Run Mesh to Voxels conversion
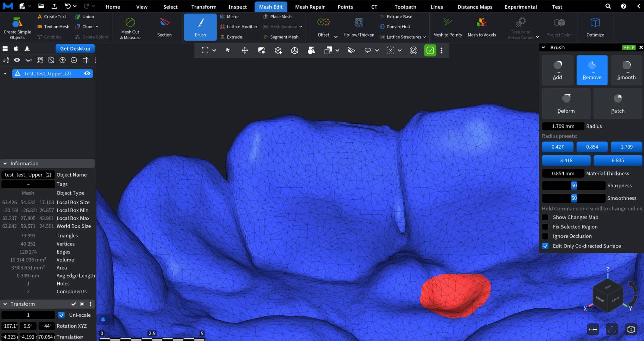The width and height of the screenshot is (644, 341). click(x=481, y=27)
